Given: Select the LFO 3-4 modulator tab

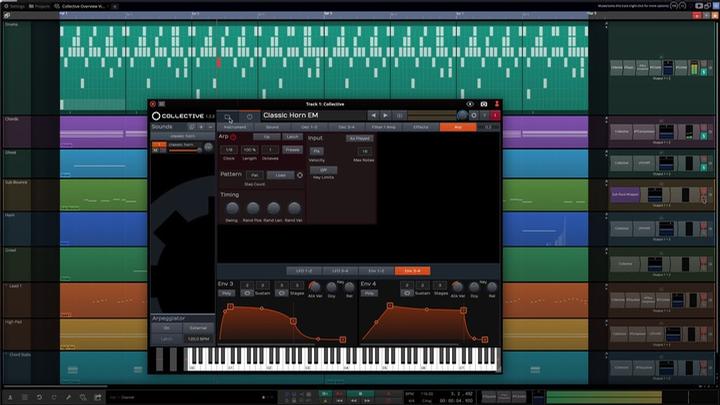Looking at the screenshot, I should (340, 271).
